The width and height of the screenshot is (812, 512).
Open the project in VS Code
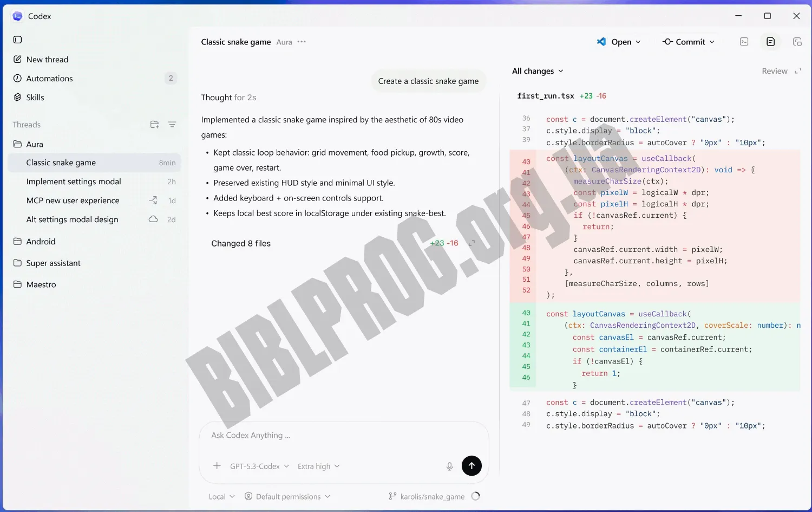pyautogui.click(x=614, y=42)
